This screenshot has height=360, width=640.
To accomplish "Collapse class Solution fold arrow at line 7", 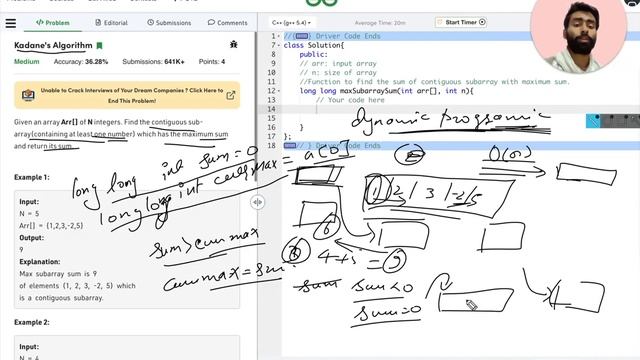I will pyautogui.click(x=279, y=45).
